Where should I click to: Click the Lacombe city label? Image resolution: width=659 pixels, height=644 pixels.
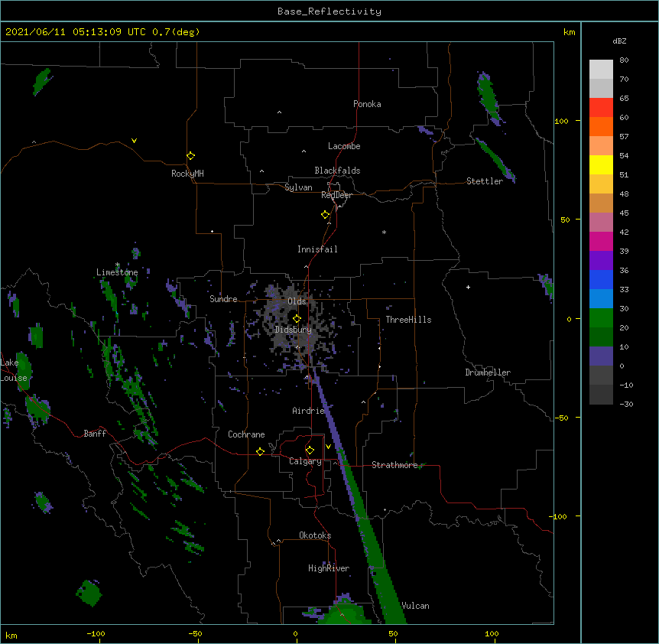click(x=344, y=146)
